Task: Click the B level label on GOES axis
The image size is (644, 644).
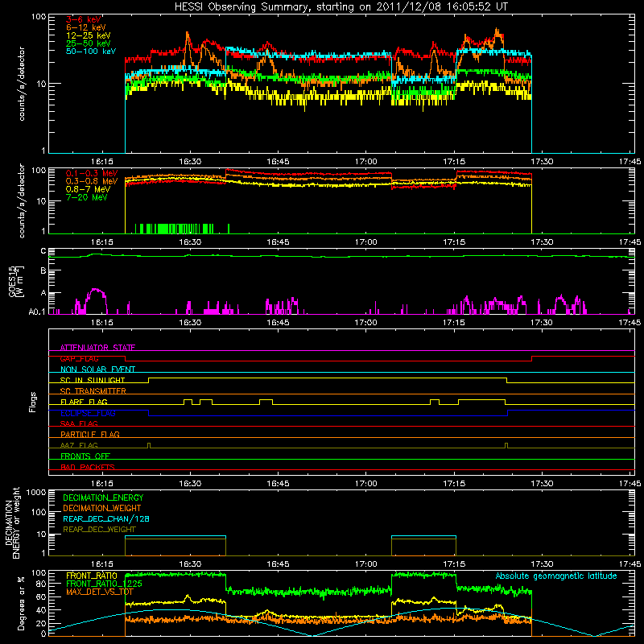Action: point(43,271)
